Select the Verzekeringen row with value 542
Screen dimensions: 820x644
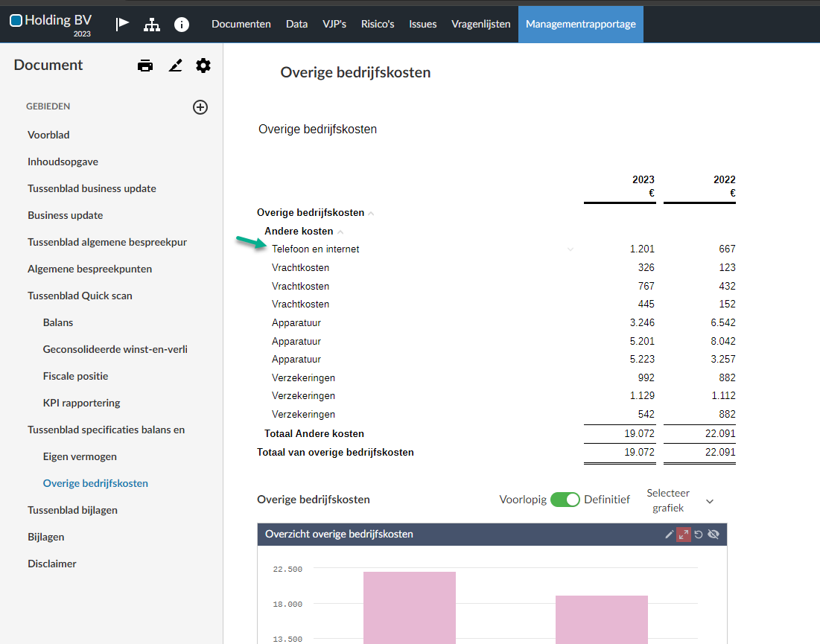[x=496, y=414]
